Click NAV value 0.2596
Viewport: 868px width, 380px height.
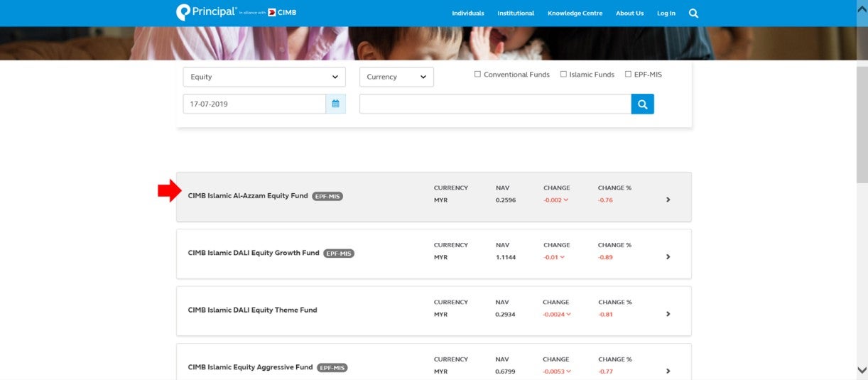tap(505, 200)
